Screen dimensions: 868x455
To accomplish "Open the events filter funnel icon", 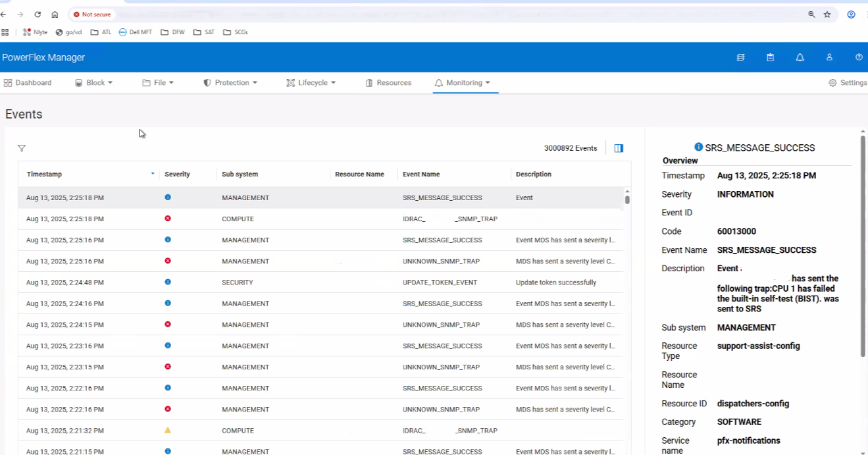I will [x=22, y=148].
